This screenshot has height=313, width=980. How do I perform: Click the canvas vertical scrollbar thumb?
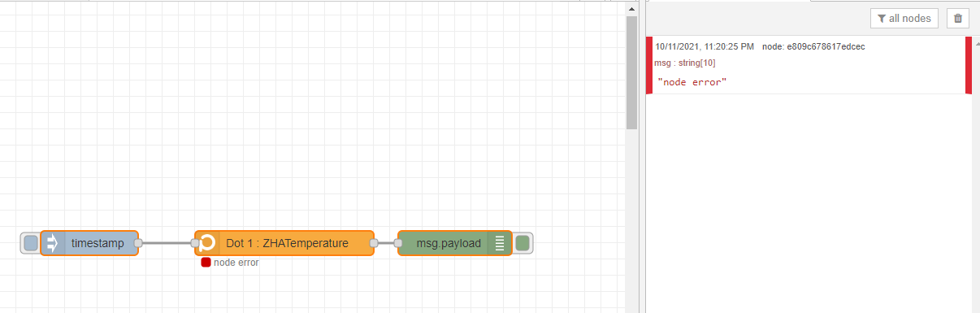click(631, 72)
